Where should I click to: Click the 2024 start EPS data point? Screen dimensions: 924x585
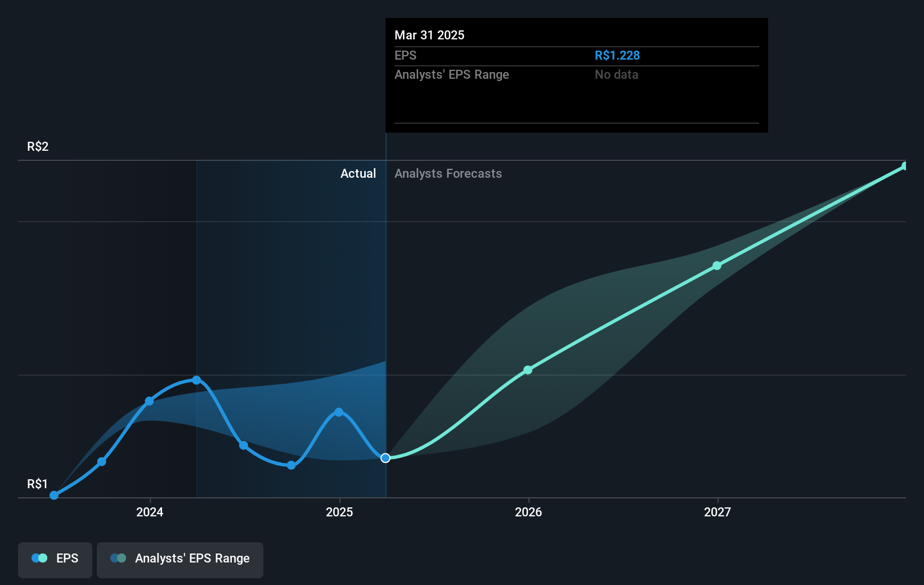pyautogui.click(x=149, y=401)
